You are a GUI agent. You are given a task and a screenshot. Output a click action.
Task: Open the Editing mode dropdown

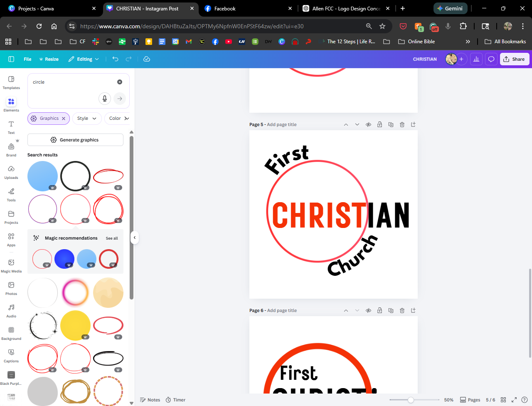(84, 59)
